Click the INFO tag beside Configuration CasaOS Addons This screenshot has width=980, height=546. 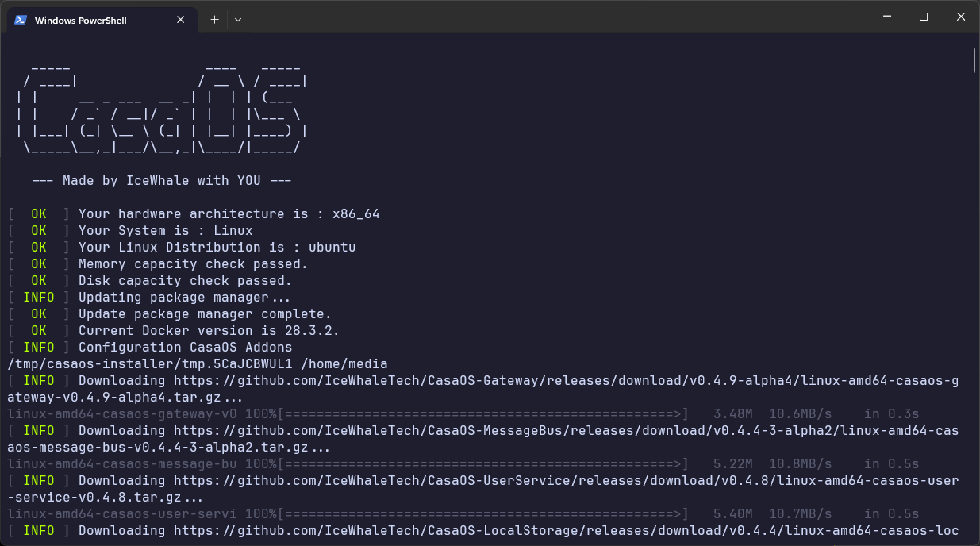pos(39,348)
